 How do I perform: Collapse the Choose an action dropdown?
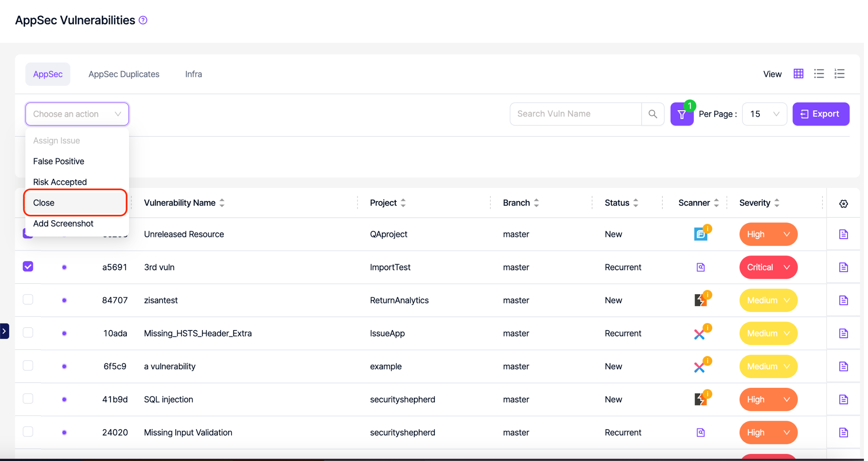point(77,114)
